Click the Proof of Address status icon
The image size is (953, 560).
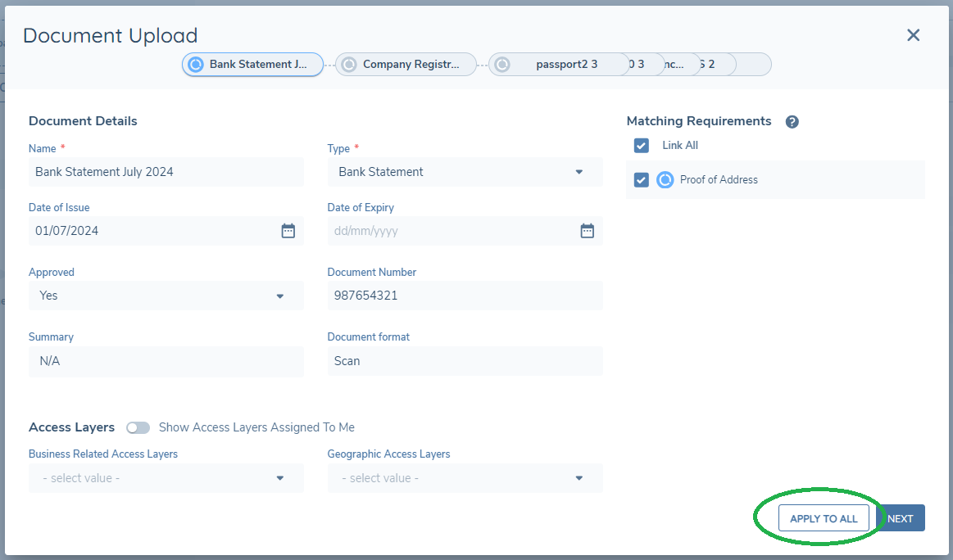(665, 180)
